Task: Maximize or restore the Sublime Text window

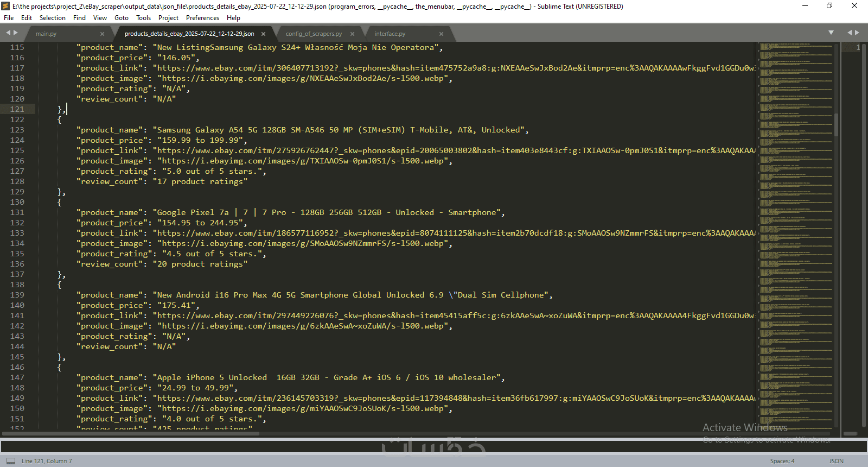Action: click(829, 6)
